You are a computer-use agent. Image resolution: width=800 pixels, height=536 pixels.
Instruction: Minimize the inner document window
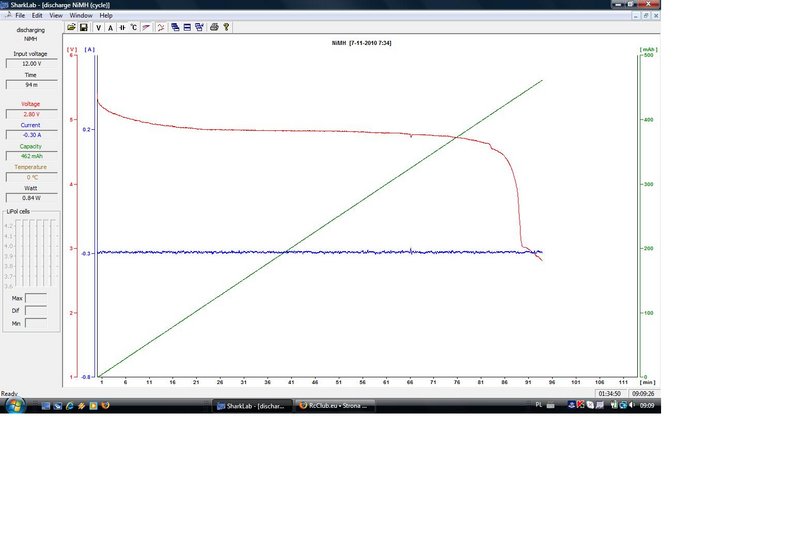click(636, 16)
